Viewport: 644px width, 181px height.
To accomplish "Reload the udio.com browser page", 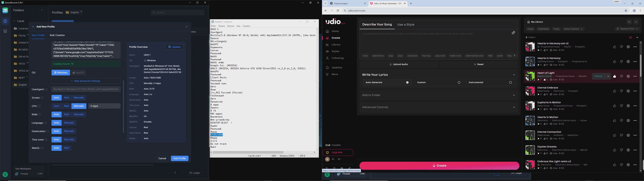I will (x=338, y=10).
